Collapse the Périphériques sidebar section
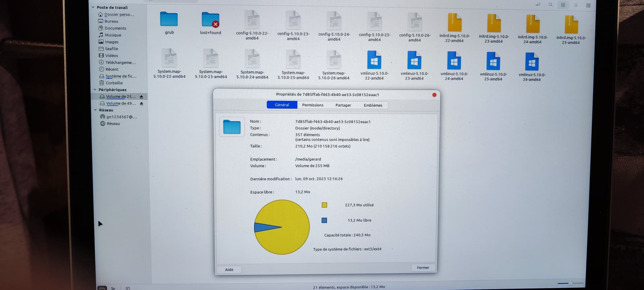Screen dimensions: 644x290 tap(95, 90)
